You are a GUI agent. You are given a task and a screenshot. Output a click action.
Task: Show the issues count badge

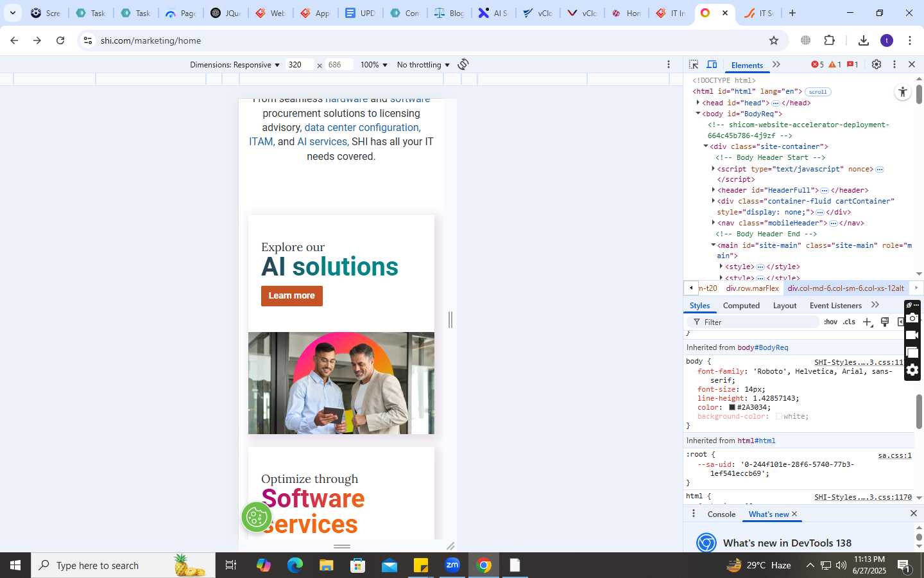click(853, 64)
